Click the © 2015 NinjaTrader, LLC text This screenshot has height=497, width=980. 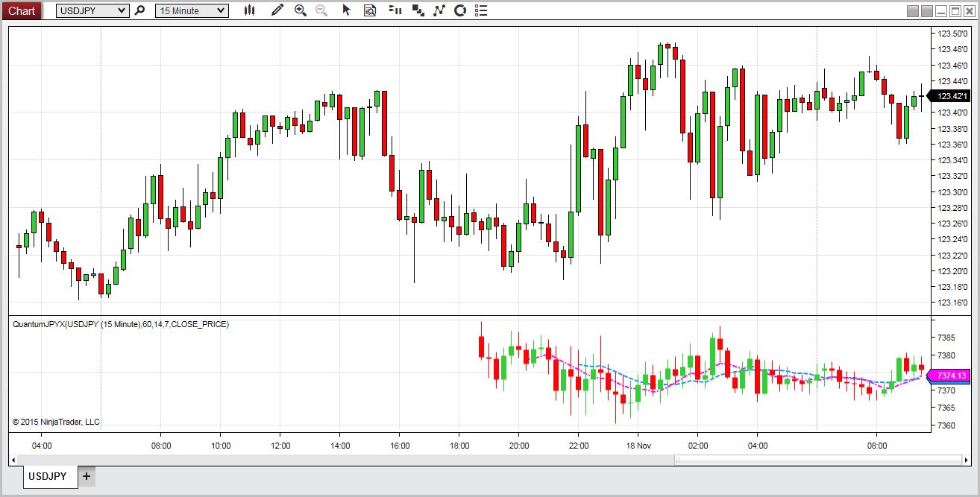click(56, 422)
